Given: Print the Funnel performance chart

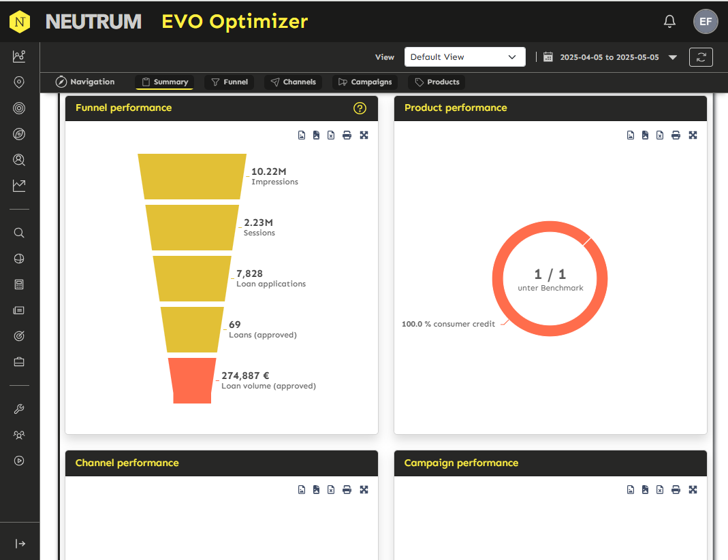Looking at the screenshot, I should (x=347, y=135).
